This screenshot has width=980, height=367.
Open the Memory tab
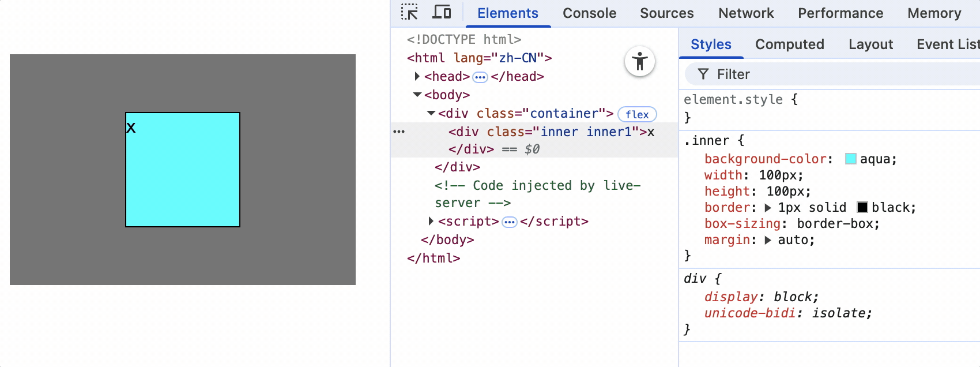934,13
